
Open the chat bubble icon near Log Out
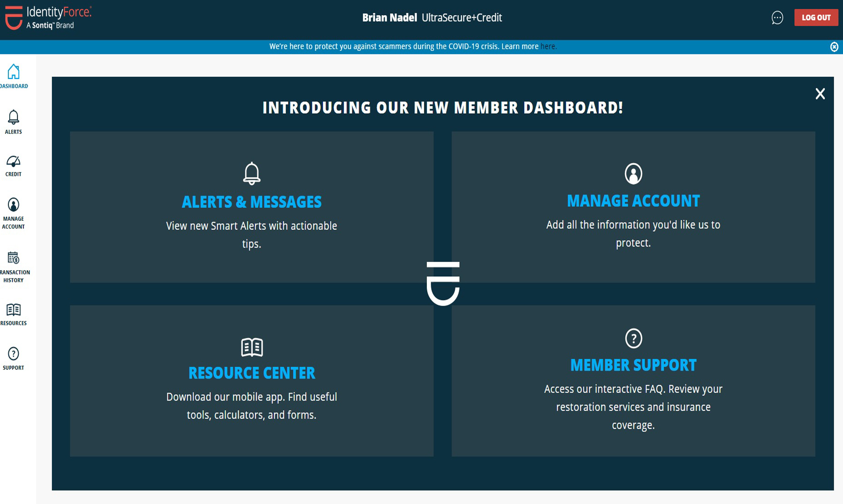coord(777,18)
